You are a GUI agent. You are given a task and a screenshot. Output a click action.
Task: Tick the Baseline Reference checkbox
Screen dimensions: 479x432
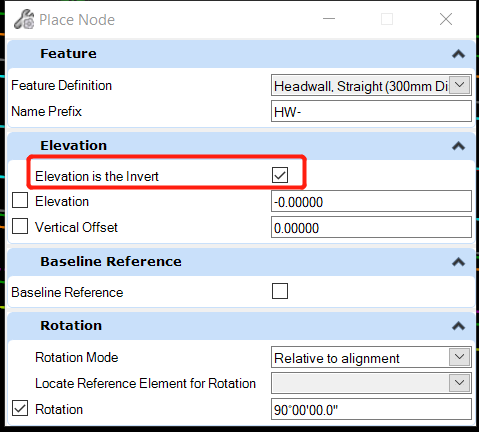(280, 291)
